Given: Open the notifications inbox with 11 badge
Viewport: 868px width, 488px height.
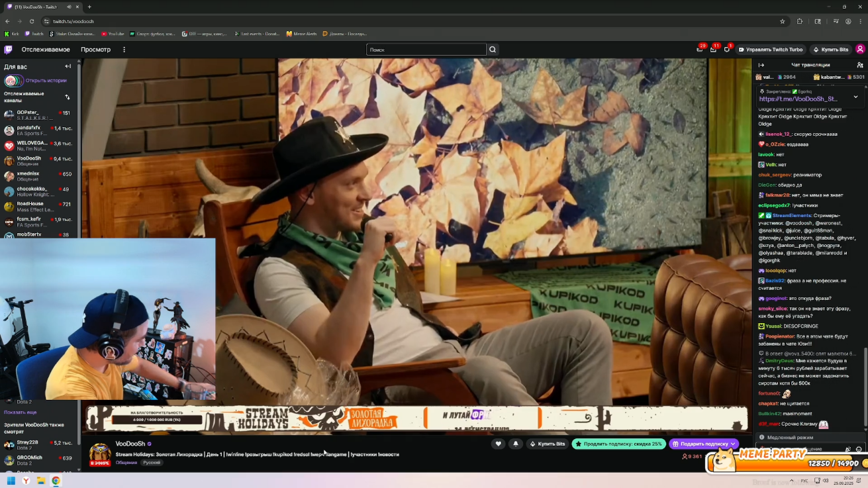Looking at the screenshot, I should pyautogui.click(x=713, y=50).
